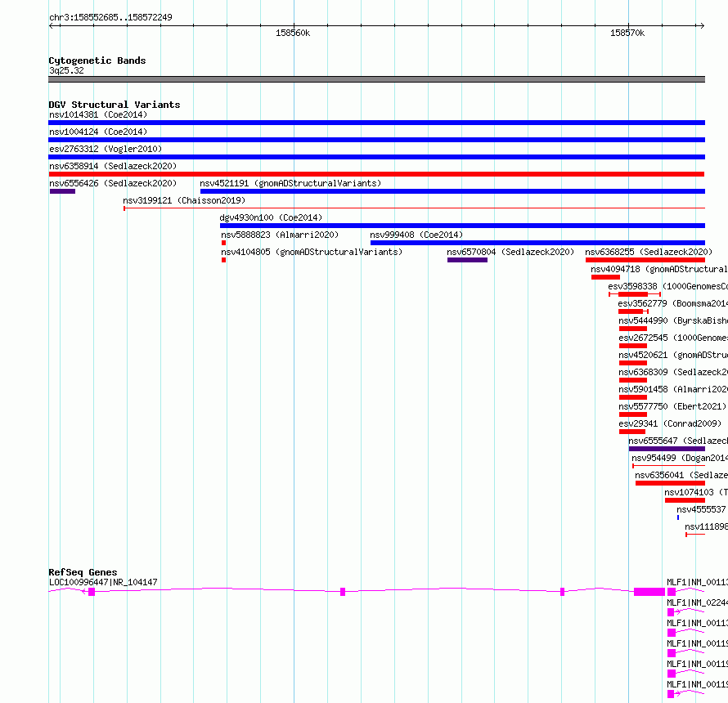
Task: Click the nsv954499 variant label
Action: (x=680, y=458)
